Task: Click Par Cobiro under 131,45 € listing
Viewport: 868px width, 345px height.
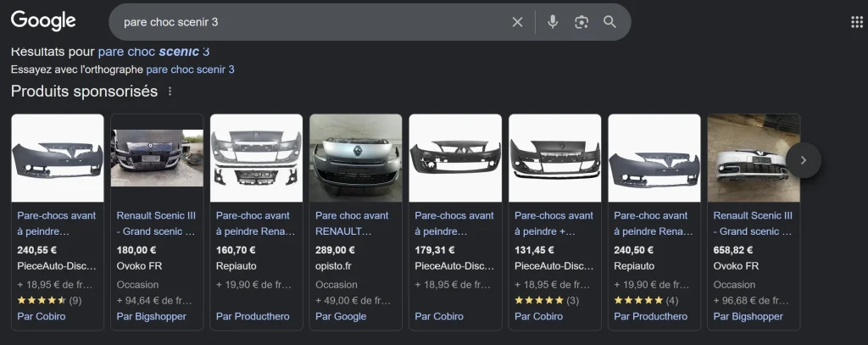Action: (x=538, y=317)
